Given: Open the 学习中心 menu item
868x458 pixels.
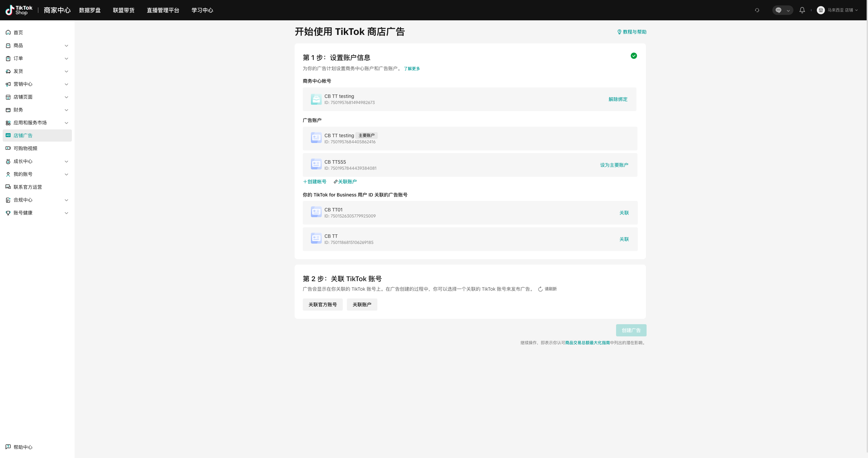Looking at the screenshot, I should [x=202, y=10].
